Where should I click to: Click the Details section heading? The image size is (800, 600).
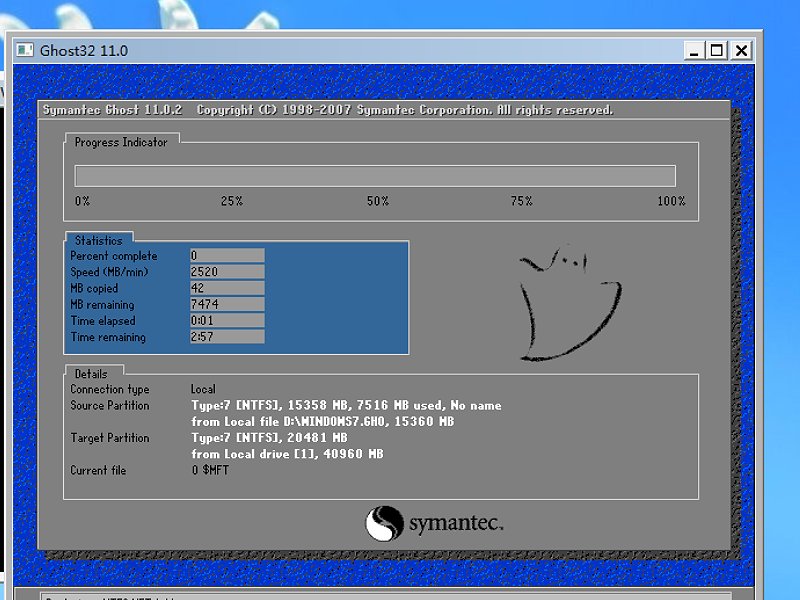point(92,372)
